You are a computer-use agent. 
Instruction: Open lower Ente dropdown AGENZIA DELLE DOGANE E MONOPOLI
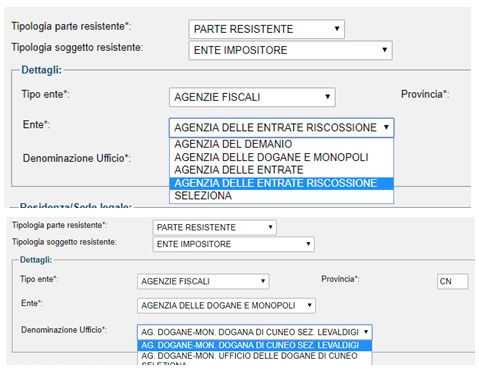tap(226, 305)
